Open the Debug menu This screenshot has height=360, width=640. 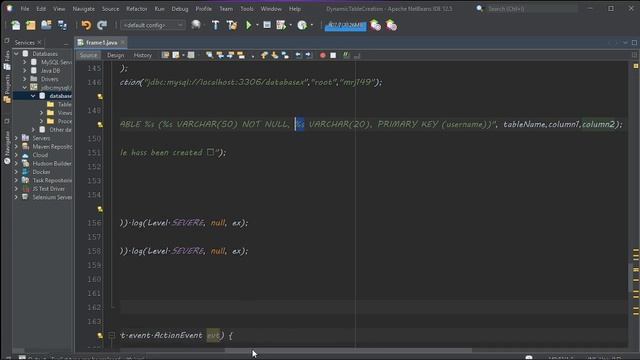tap(180, 9)
